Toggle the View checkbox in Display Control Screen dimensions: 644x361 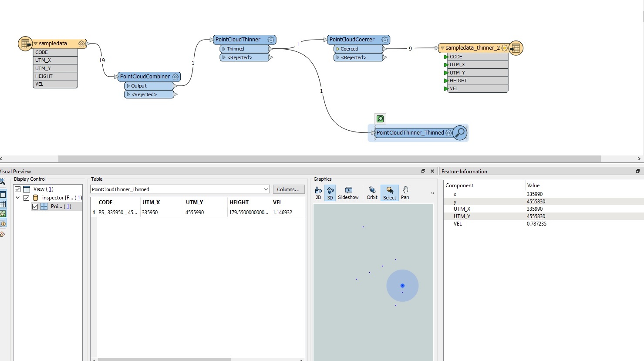(x=18, y=189)
